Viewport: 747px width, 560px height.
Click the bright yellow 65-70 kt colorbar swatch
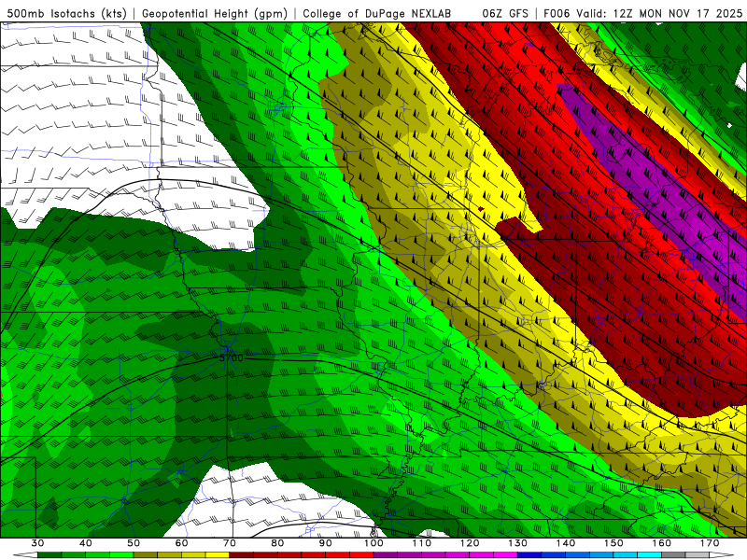218,555
